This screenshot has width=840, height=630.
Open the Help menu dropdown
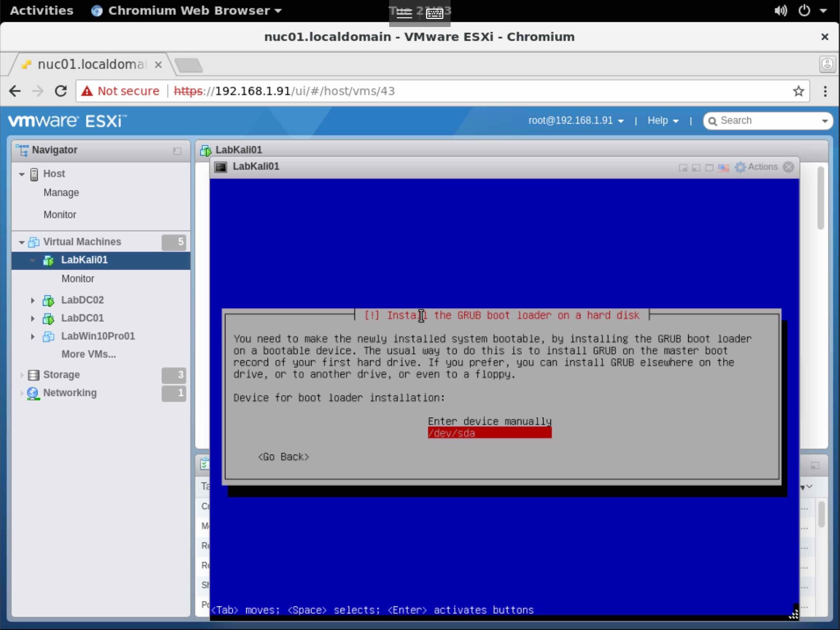[x=662, y=121]
